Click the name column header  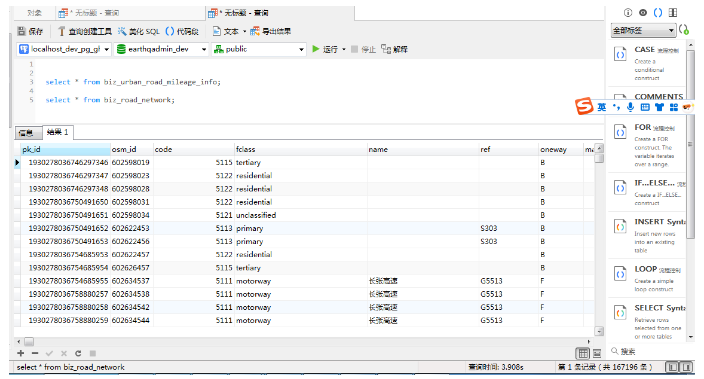[422, 149]
